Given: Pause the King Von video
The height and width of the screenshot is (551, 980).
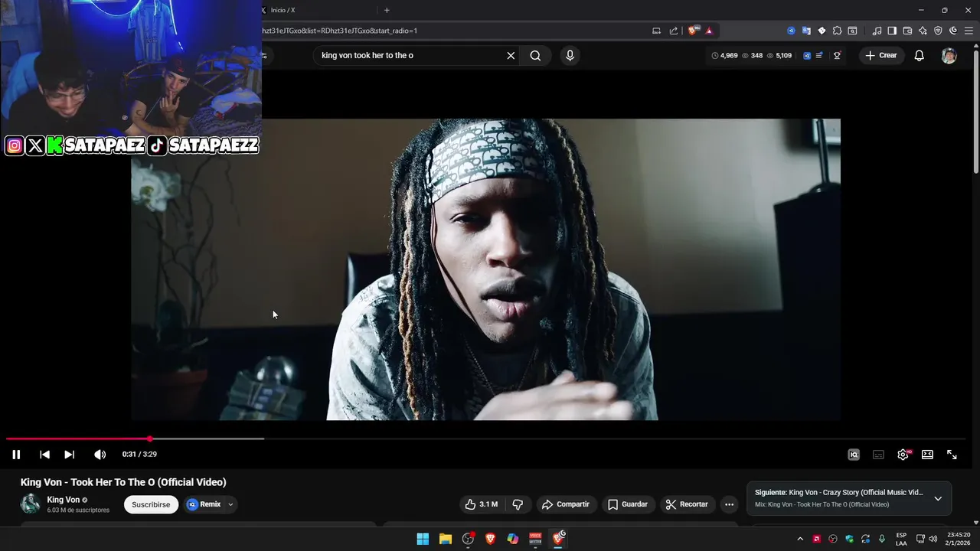Looking at the screenshot, I should coord(16,455).
